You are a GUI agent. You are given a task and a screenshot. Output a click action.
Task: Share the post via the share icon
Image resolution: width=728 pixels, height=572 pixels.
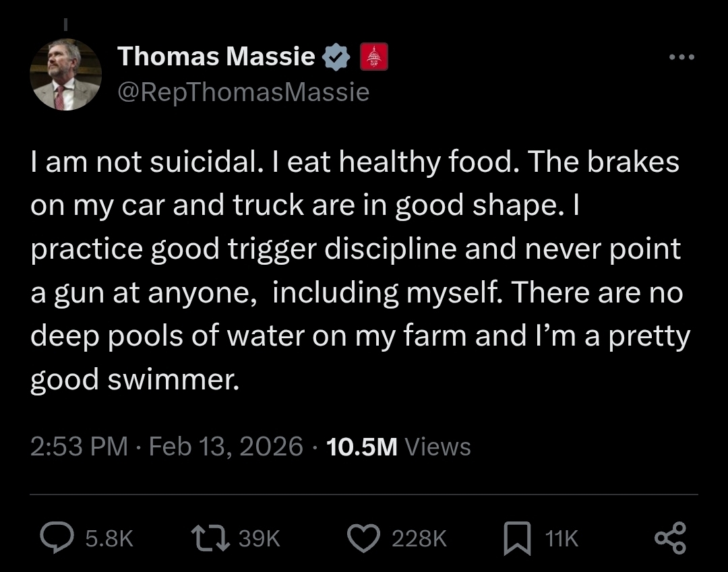(x=671, y=538)
